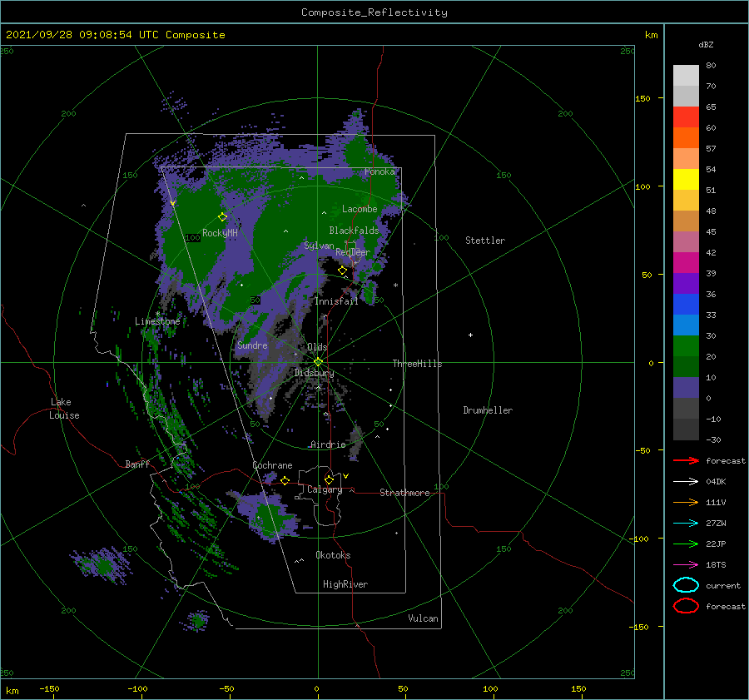Image resolution: width=749 pixels, height=700 pixels.
Task: Click the Sylvan label
Action: point(319,246)
